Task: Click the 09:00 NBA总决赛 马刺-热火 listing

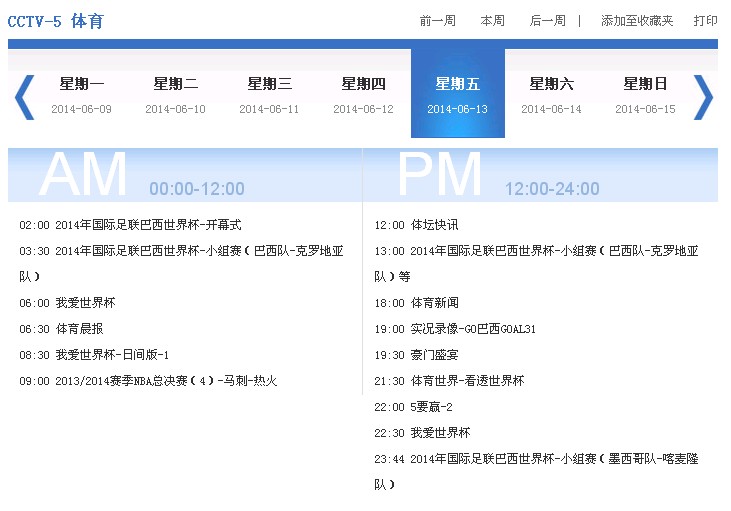Action: tap(148, 381)
